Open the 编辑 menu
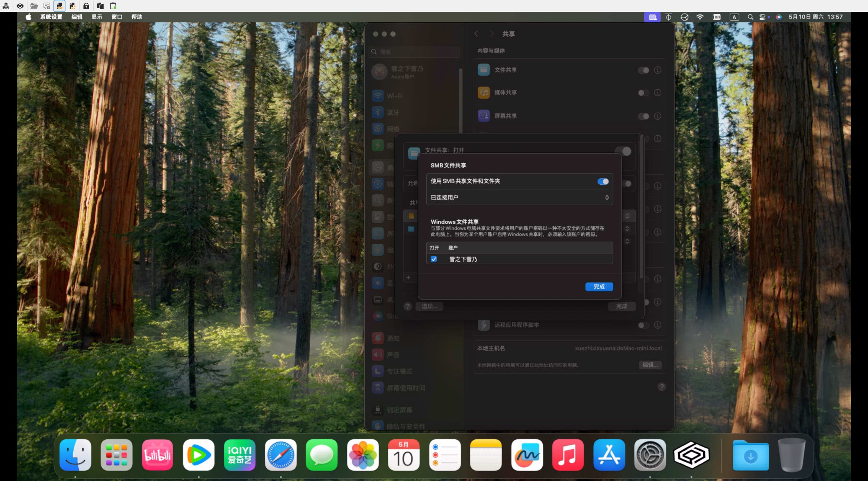Image resolution: width=868 pixels, height=481 pixels. 77,17
